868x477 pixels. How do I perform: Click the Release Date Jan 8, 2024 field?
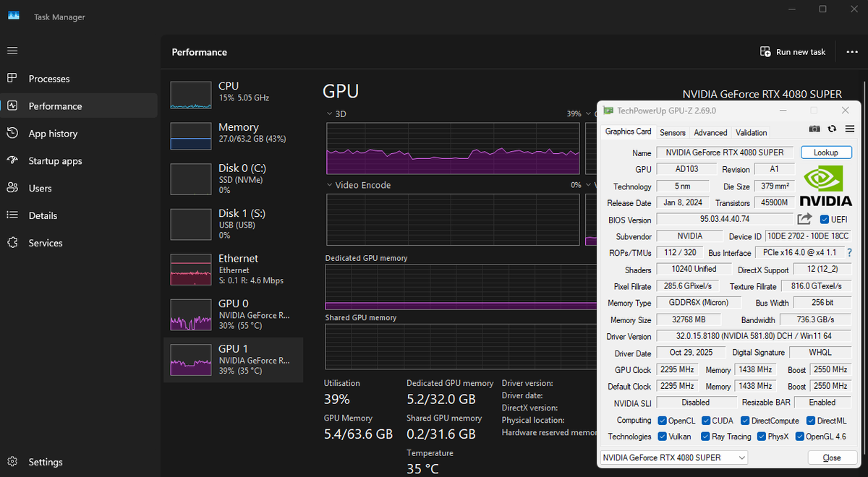tap(684, 203)
